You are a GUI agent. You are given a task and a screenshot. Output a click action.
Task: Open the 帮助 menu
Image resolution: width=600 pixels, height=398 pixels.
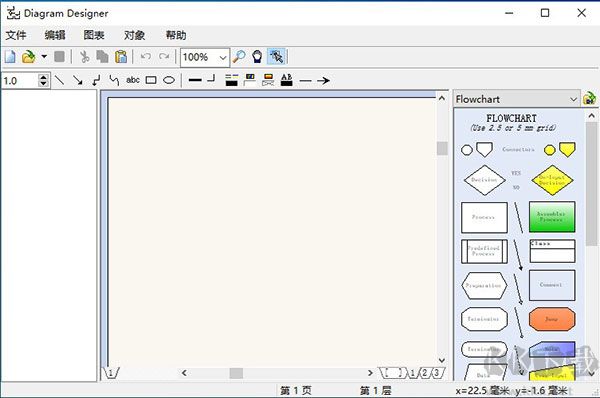click(x=176, y=35)
